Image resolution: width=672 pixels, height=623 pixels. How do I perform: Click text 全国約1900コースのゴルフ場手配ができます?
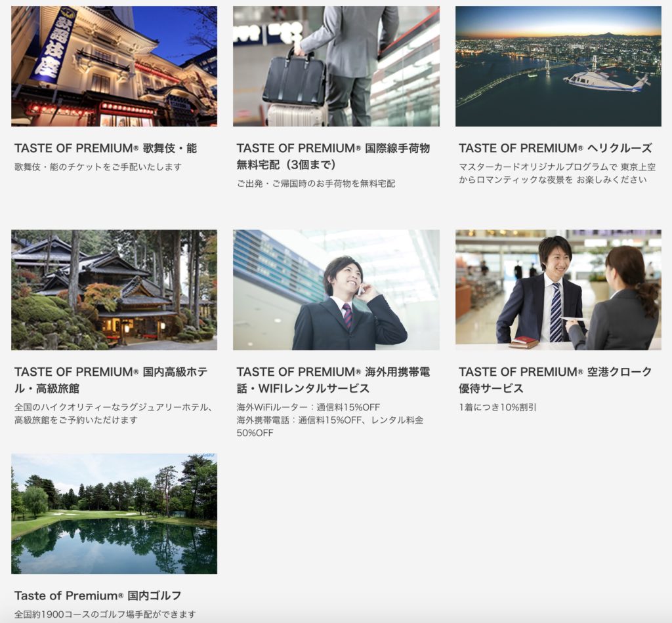tap(105, 614)
